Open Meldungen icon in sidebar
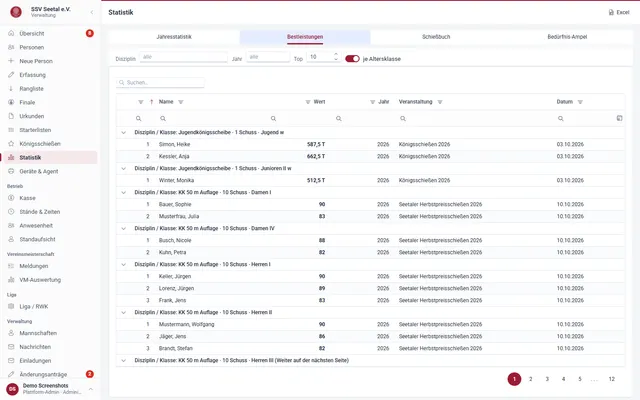Screen dimensions: 640x400 pos(11,266)
